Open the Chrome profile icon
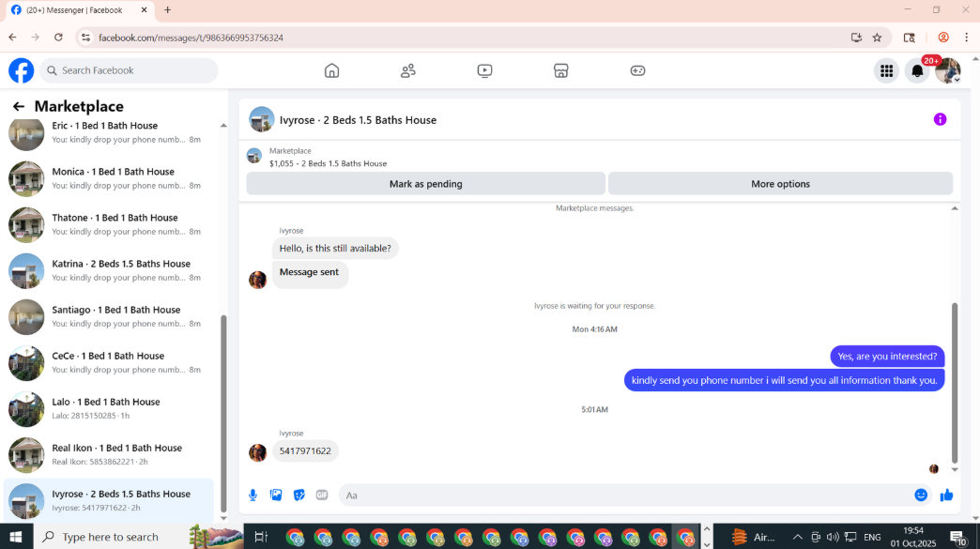This screenshot has height=549, width=980. 943,38
